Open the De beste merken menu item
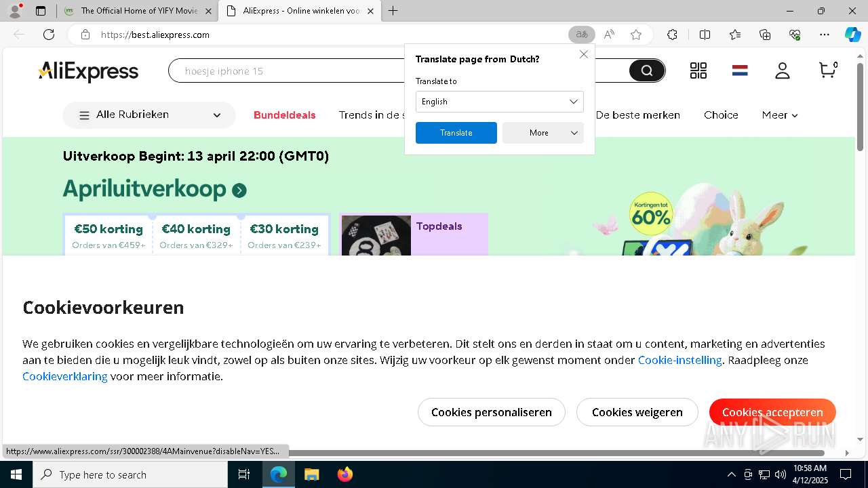 click(x=637, y=115)
